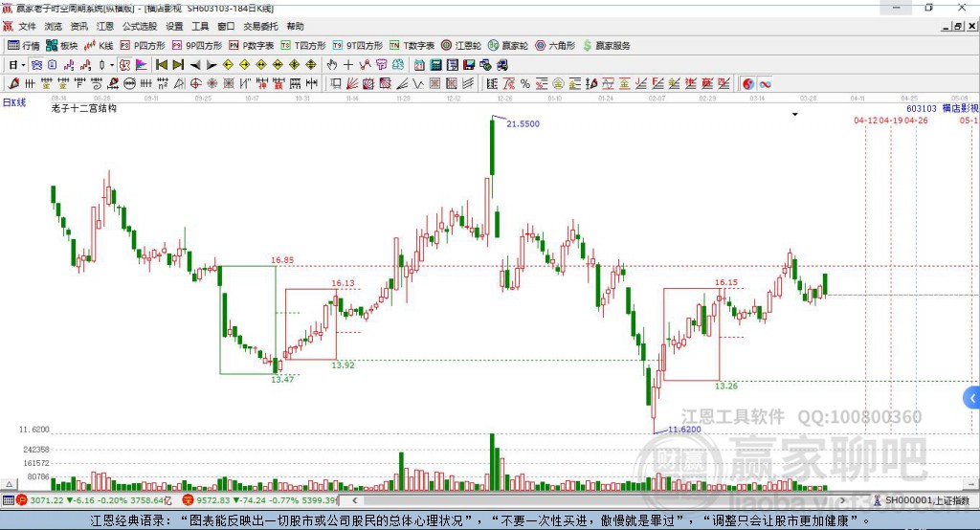
Task: Click the SH000001 上证指数 status entry
Action: click(x=922, y=500)
